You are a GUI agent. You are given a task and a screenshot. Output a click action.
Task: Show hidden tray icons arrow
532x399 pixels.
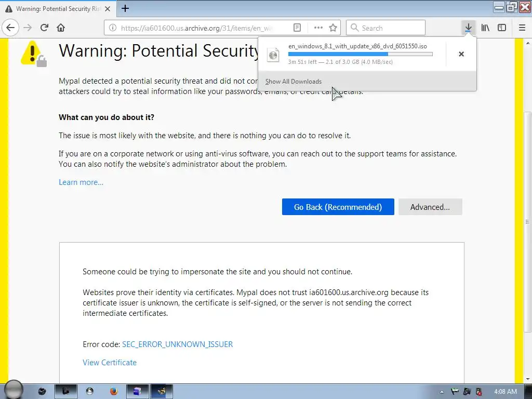pyautogui.click(x=442, y=392)
